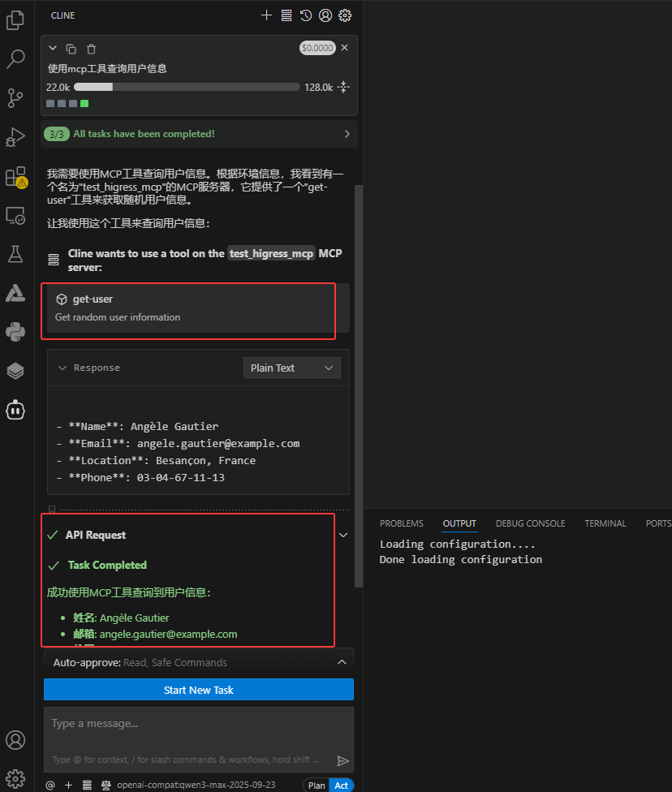Image resolution: width=672 pixels, height=792 pixels.
Task: Select the Cline robot icon in the activity bar
Action: tap(15, 410)
